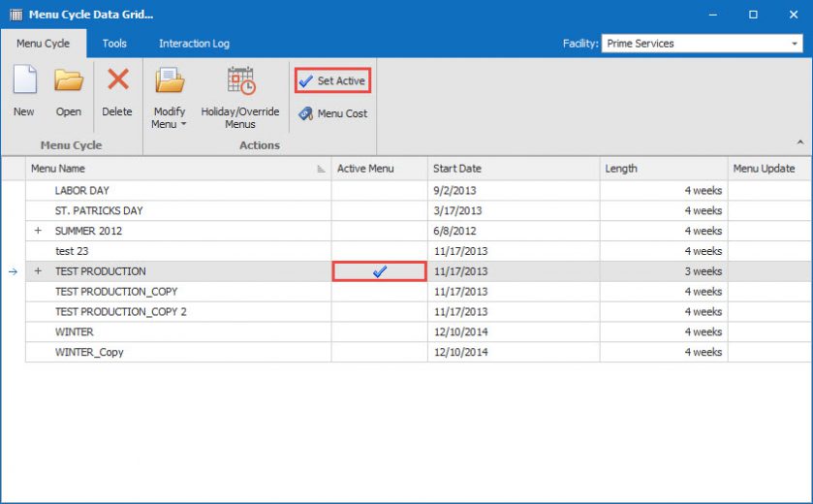Select the ST. PATRICKS DAY row

tap(99, 211)
